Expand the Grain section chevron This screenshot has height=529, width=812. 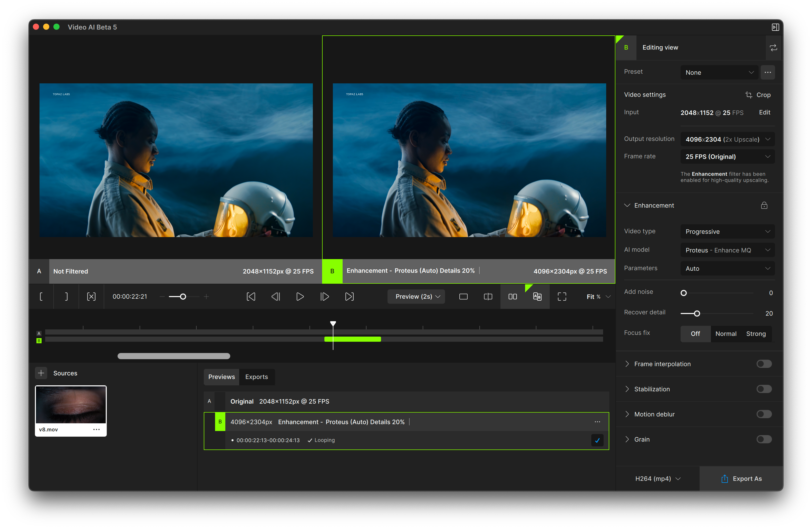627,439
